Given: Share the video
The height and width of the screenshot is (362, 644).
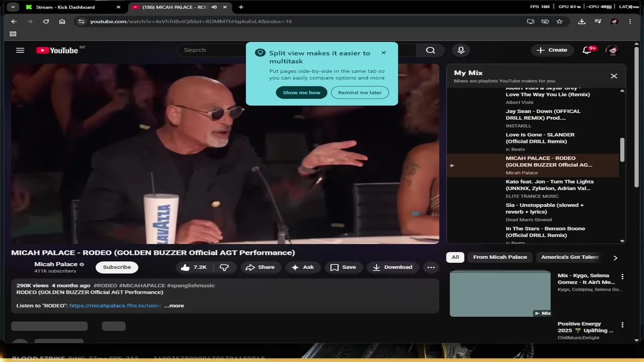Looking at the screenshot, I should coord(260,267).
